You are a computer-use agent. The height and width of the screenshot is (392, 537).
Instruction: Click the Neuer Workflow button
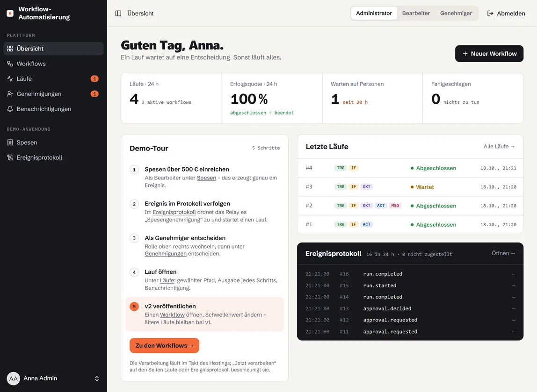489,54
